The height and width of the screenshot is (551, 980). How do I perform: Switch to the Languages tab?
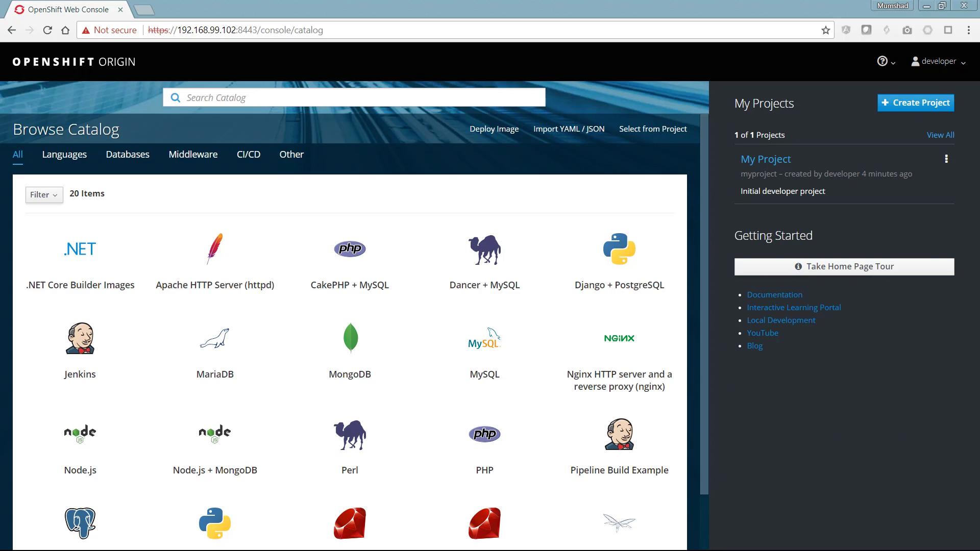pos(64,154)
